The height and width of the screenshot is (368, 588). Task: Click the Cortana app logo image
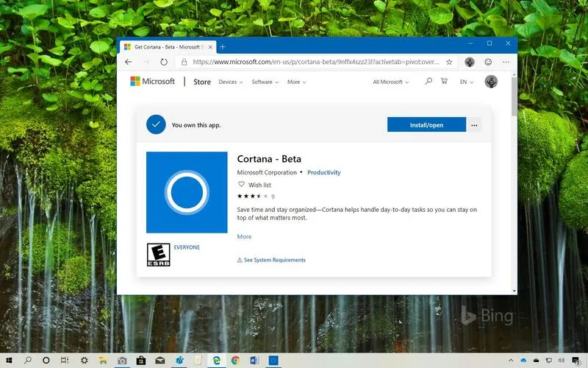pos(187,192)
